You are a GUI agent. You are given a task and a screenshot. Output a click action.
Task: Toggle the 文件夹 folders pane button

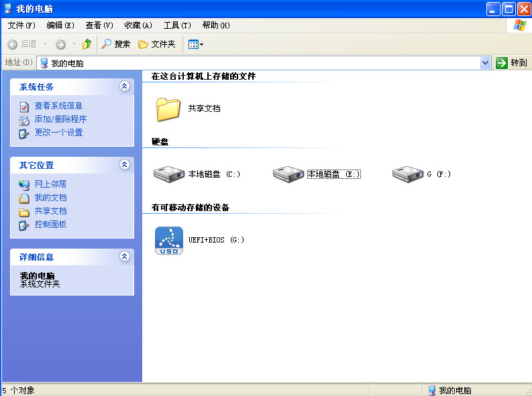[x=157, y=44]
